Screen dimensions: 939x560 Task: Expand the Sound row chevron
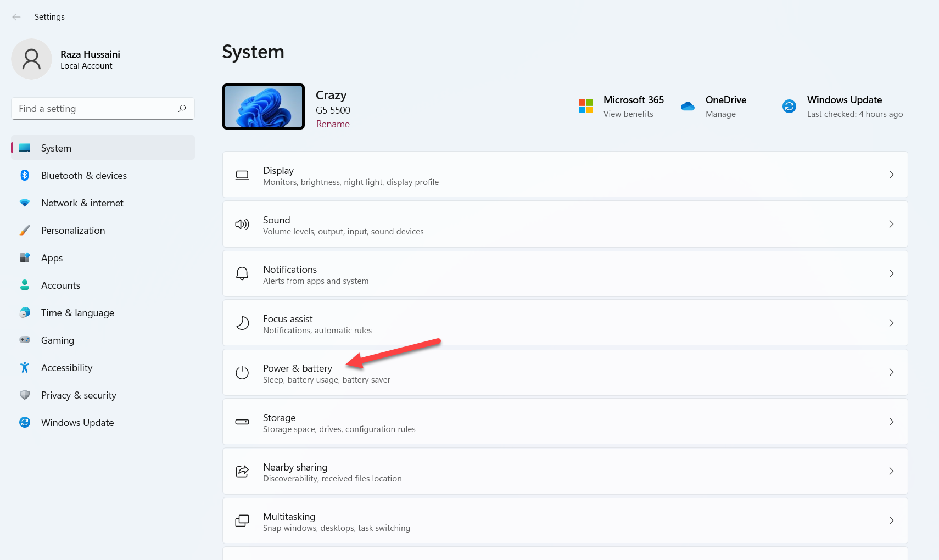pos(891,224)
